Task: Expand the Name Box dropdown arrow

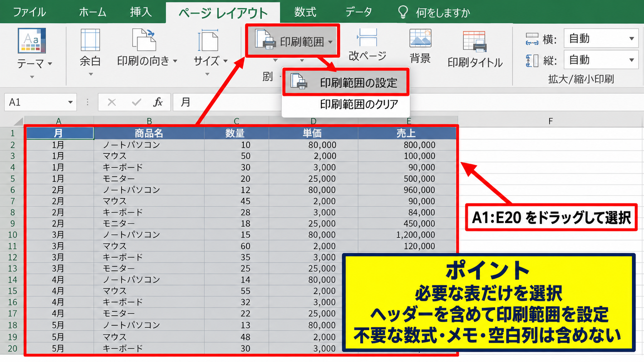Action: tap(70, 102)
